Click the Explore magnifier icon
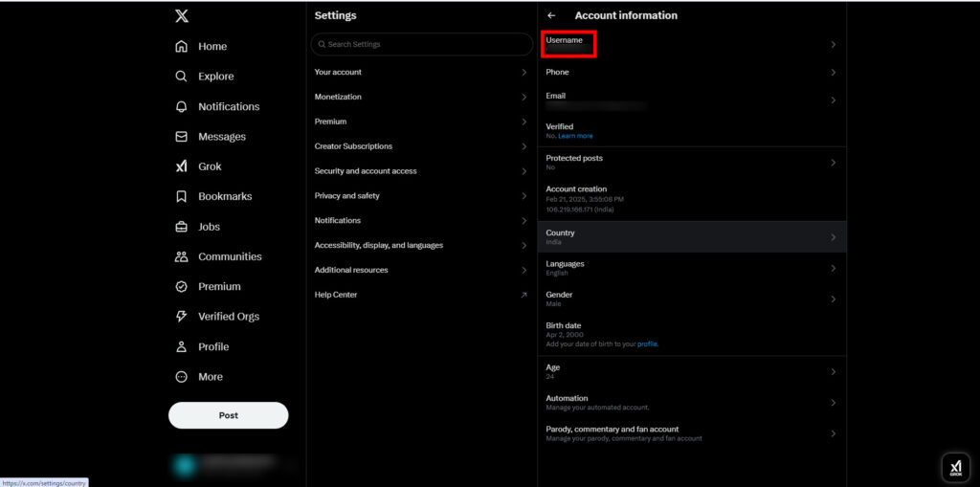980x487 pixels. pyautogui.click(x=181, y=77)
